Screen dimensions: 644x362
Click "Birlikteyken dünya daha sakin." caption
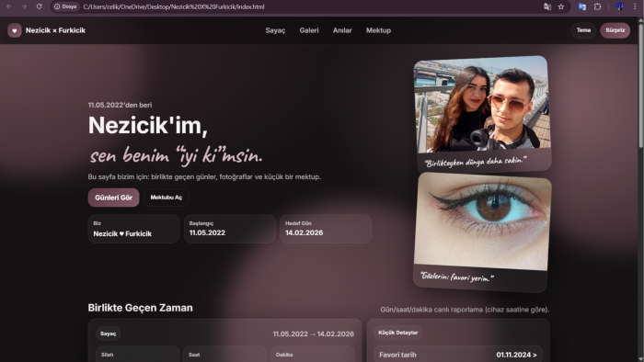click(x=476, y=162)
